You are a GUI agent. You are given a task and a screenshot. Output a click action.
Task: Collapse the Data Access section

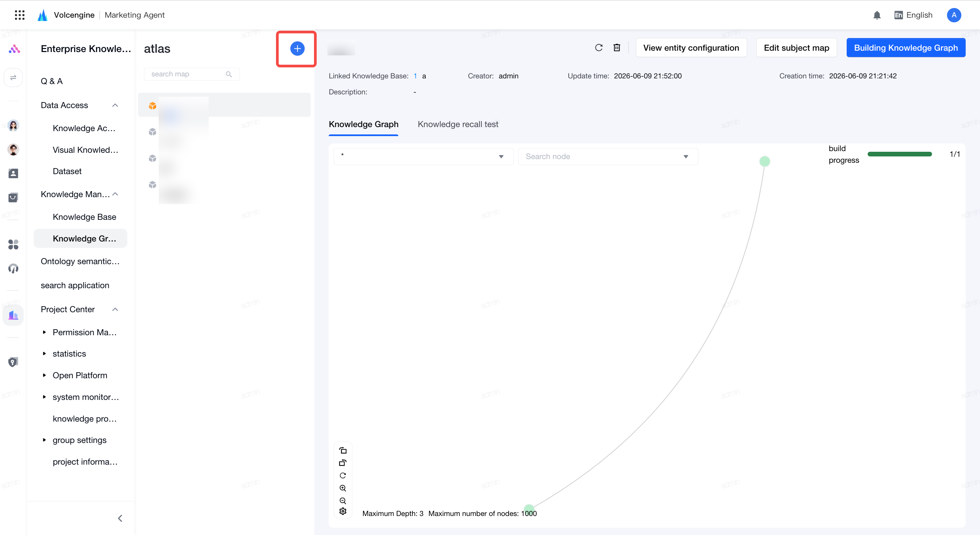coord(115,105)
